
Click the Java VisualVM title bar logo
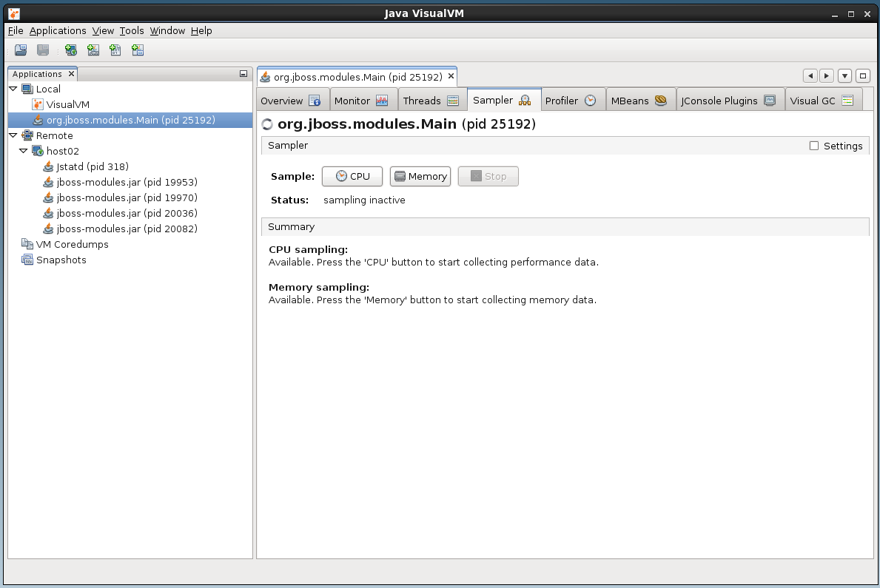click(15, 13)
